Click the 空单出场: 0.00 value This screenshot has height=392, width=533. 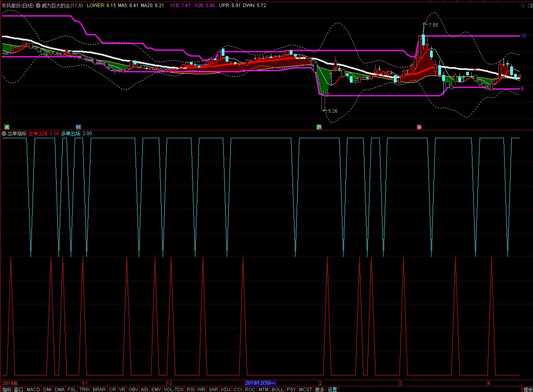click(44, 134)
